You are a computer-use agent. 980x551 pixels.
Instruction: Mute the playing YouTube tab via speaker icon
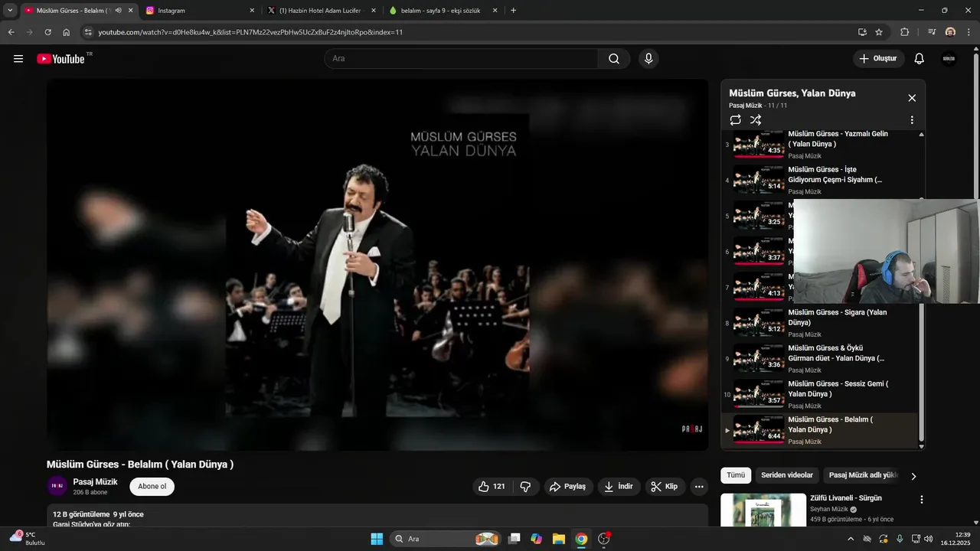pyautogui.click(x=118, y=11)
